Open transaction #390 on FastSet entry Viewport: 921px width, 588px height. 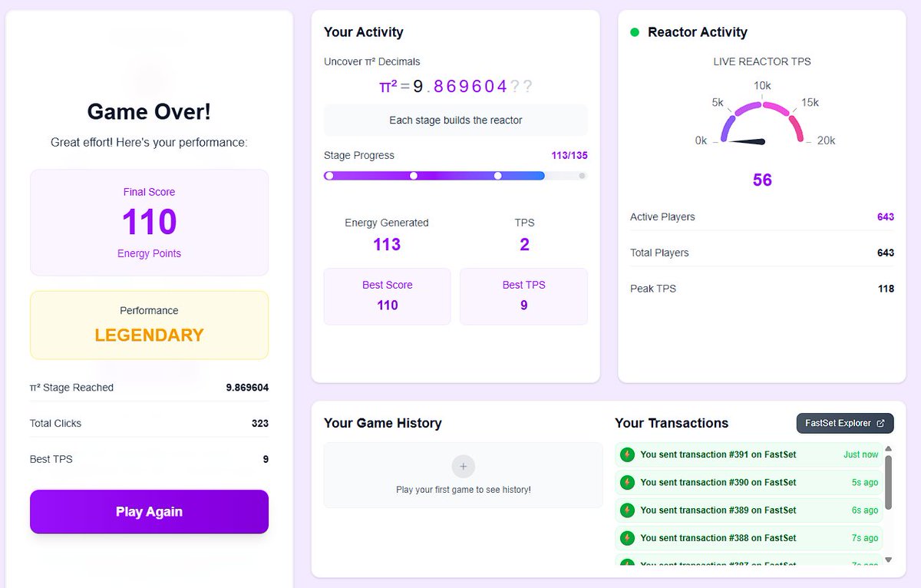(x=749, y=482)
